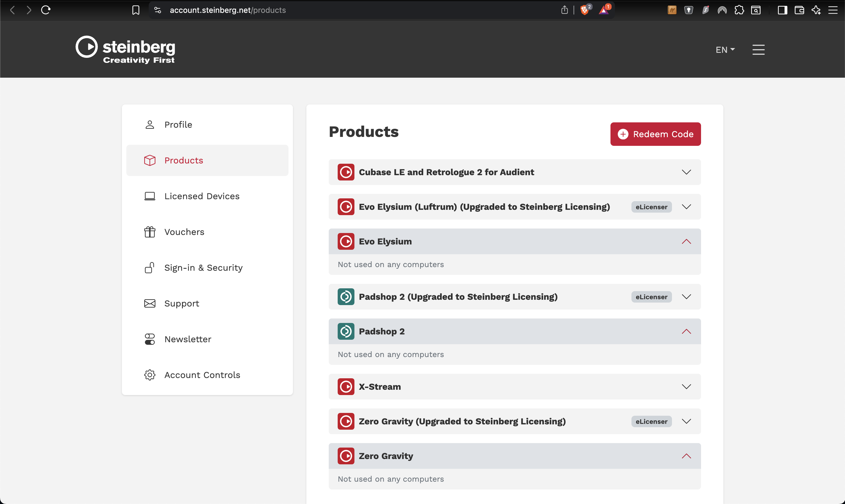Toggle the browser sidebar panel
This screenshot has height=504, width=845.
782,10
